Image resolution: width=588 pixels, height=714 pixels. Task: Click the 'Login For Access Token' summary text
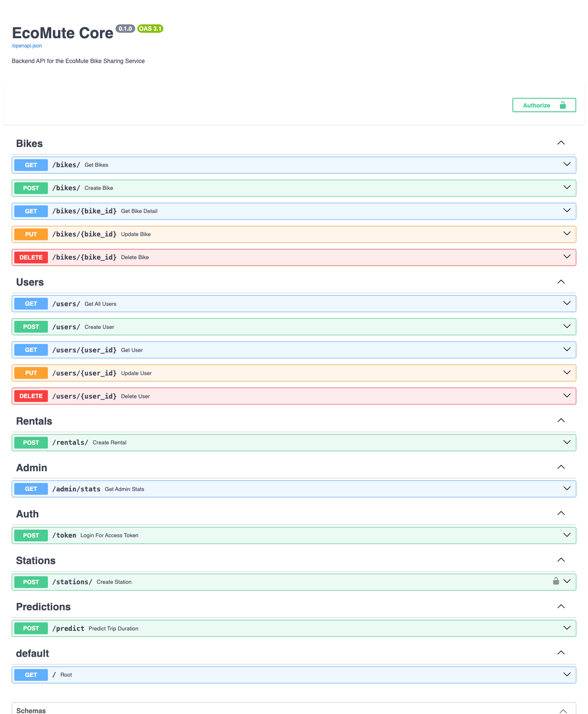click(x=109, y=535)
